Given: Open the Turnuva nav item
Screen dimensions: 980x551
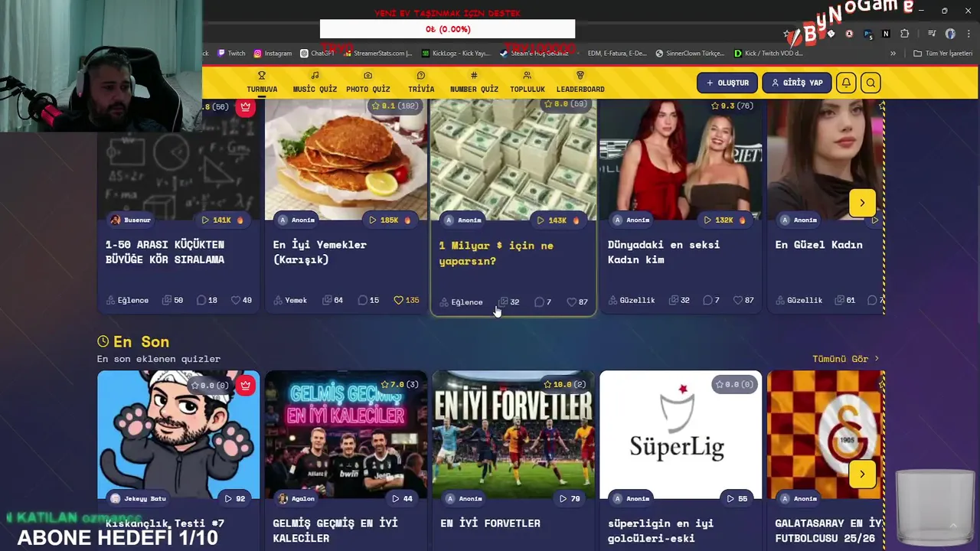Looking at the screenshot, I should (262, 83).
